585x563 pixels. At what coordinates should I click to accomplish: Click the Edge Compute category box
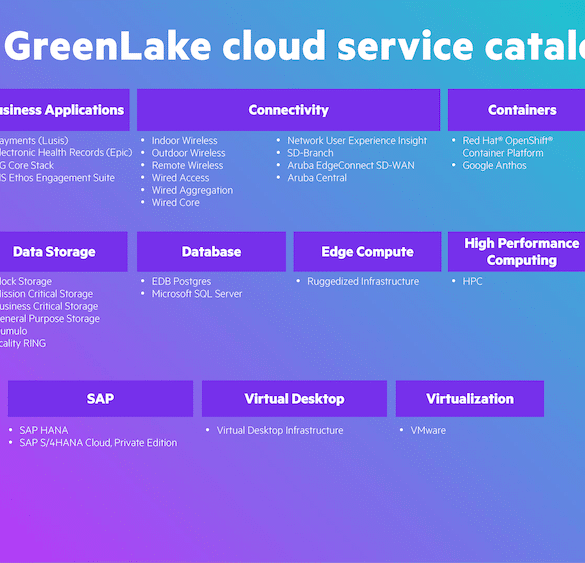tap(367, 251)
